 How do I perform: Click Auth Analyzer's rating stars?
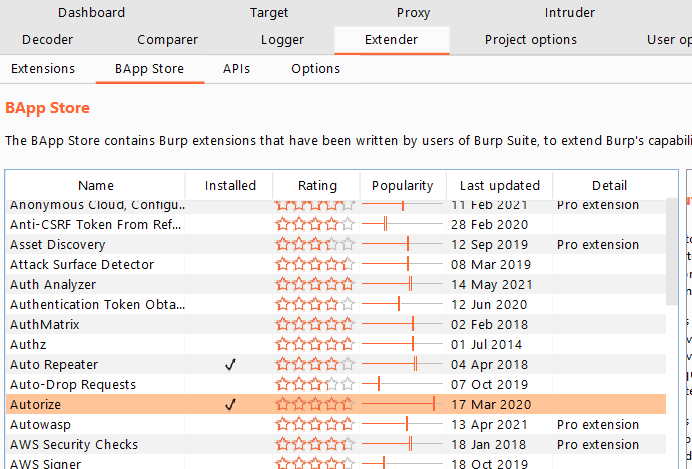[x=316, y=285]
